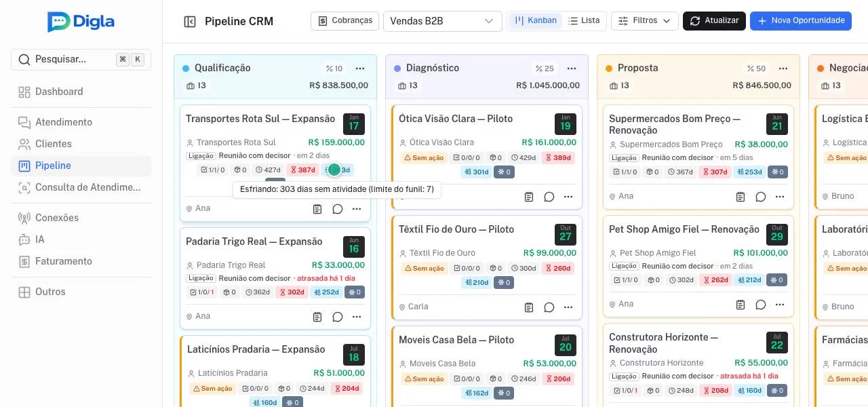Open Proposta column options menu

point(783,69)
